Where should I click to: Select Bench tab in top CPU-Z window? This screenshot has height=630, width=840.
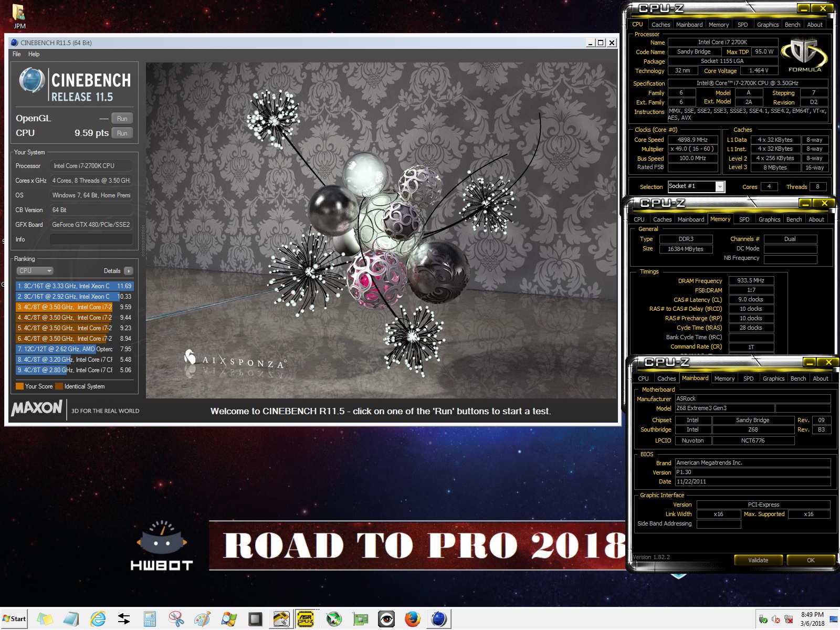(x=792, y=25)
